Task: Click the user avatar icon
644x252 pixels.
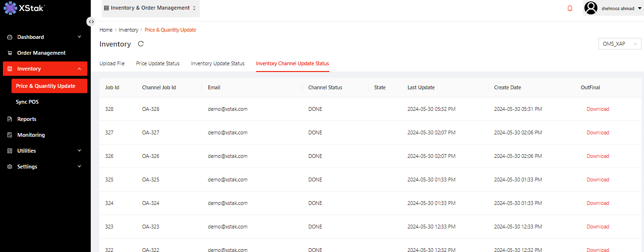Action: (x=591, y=8)
